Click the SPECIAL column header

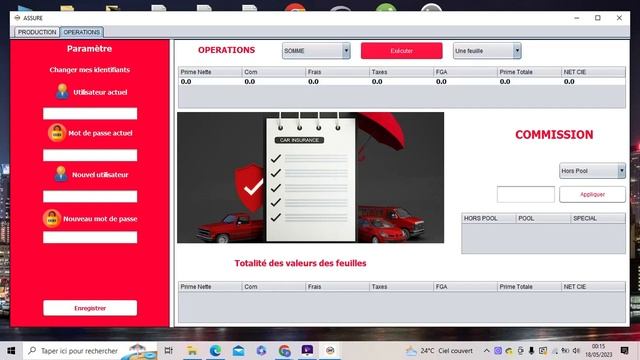598,218
